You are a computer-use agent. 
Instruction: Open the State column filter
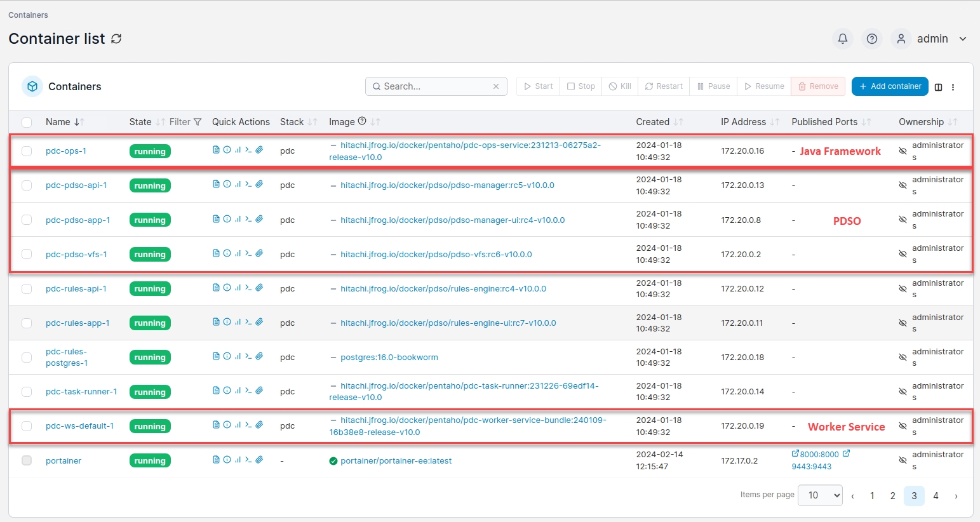pyautogui.click(x=185, y=122)
